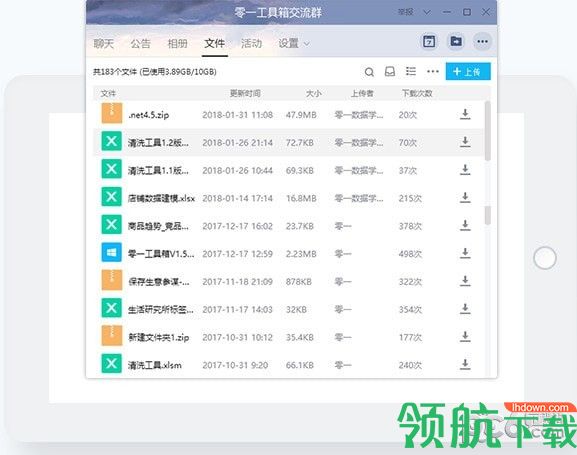Click file size 47.9MB
The image size is (577, 455).
(x=301, y=115)
